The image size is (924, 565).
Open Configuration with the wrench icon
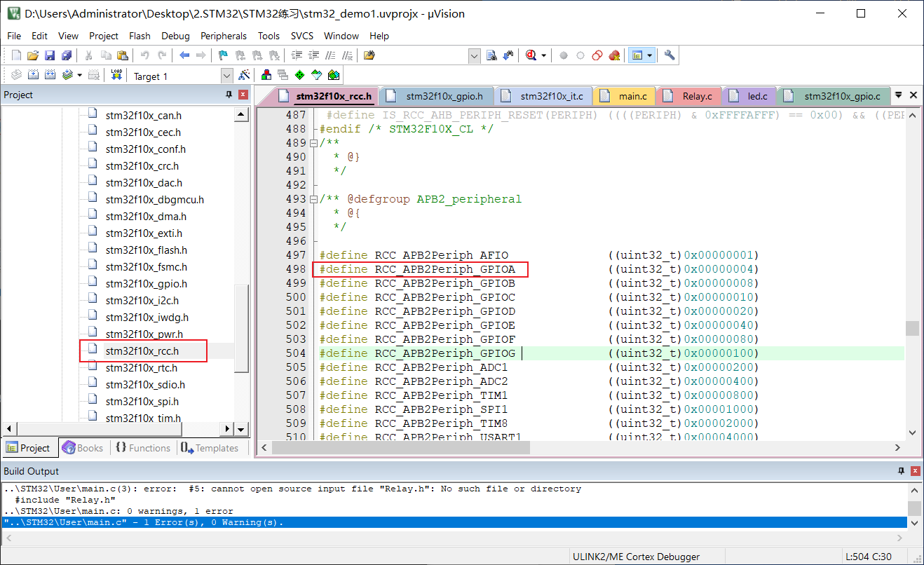(x=670, y=55)
